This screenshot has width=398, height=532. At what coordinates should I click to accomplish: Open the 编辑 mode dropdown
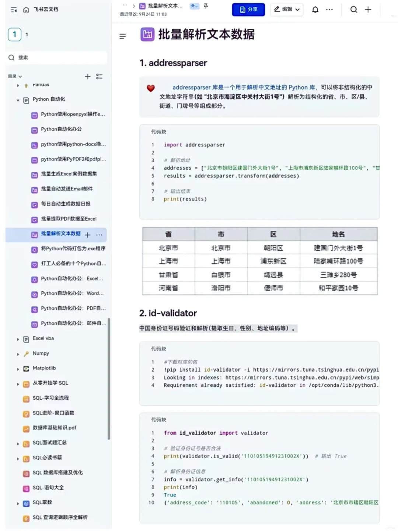click(x=287, y=10)
